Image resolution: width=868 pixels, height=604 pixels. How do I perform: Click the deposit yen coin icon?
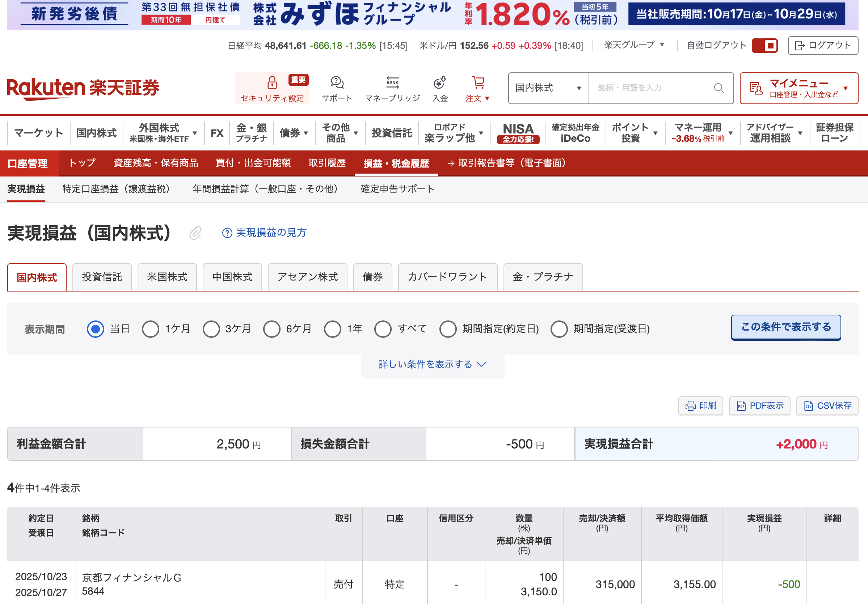(440, 82)
